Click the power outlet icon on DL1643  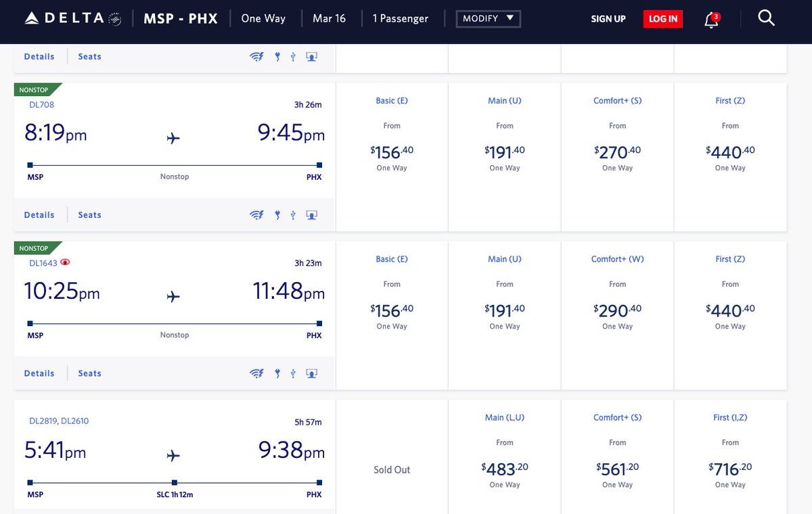point(277,373)
